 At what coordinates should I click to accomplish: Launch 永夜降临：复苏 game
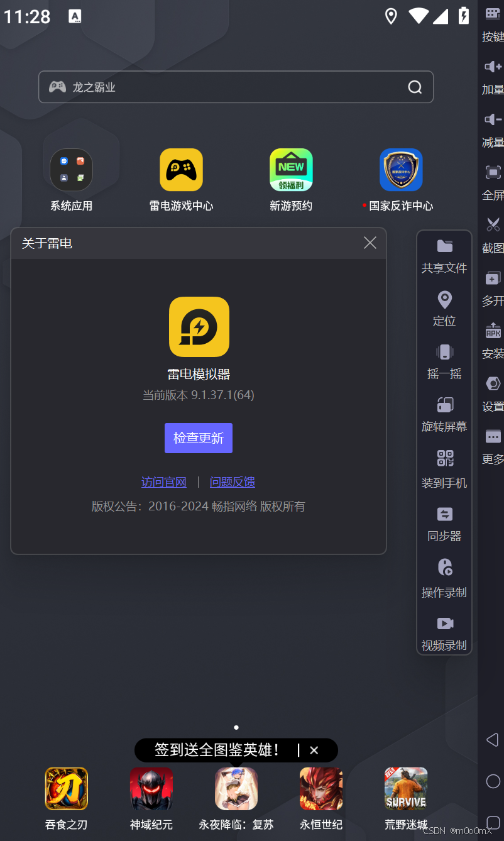click(x=236, y=789)
